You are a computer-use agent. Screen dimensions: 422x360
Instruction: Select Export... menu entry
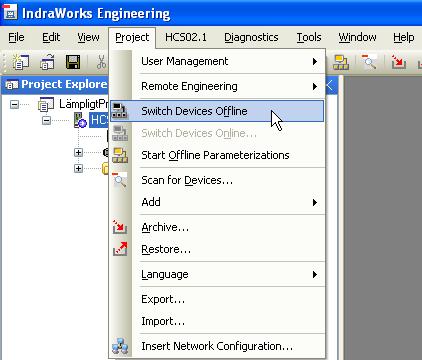pyautogui.click(x=217, y=299)
